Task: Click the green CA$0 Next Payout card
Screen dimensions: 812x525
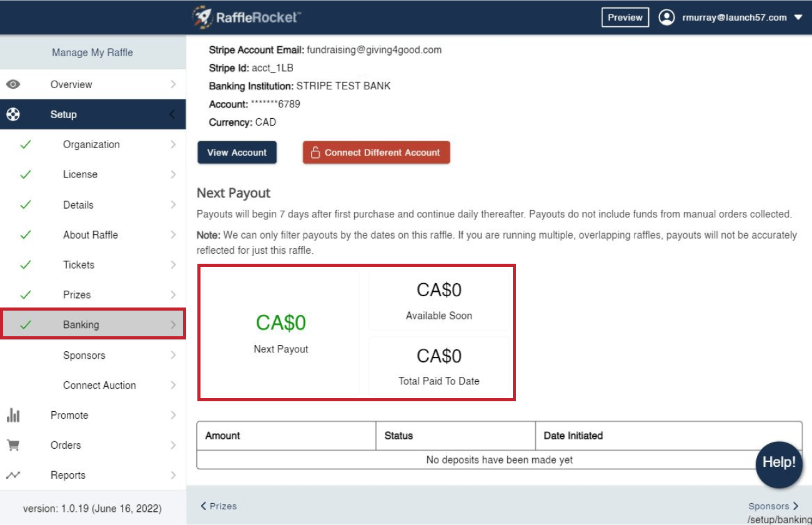Action: (x=280, y=332)
